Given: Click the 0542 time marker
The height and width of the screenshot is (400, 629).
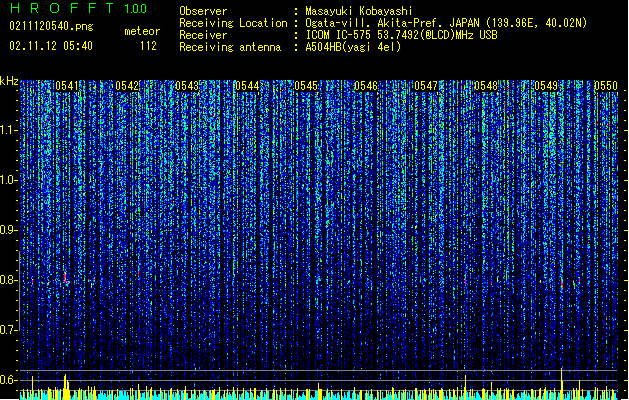Looking at the screenshot, I should point(127,86).
